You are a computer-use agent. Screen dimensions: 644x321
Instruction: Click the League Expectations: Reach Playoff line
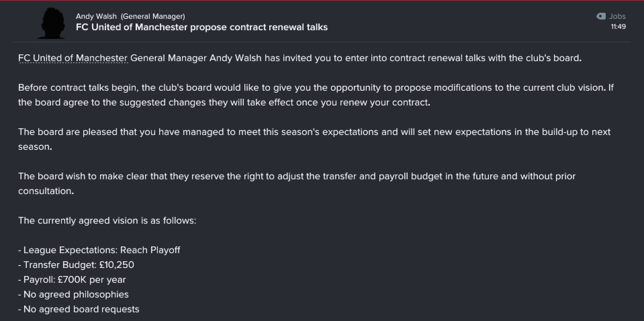tap(99, 250)
